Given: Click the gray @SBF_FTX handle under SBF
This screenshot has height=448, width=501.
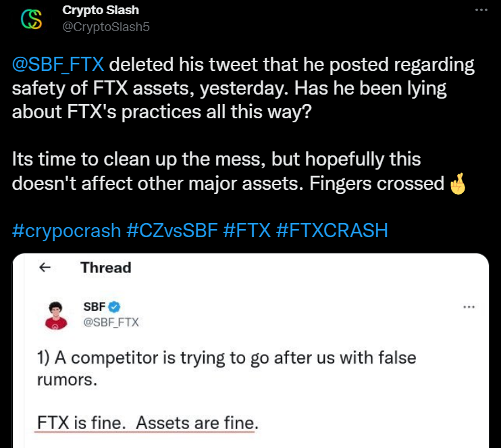Looking at the screenshot, I should pyautogui.click(x=111, y=322).
